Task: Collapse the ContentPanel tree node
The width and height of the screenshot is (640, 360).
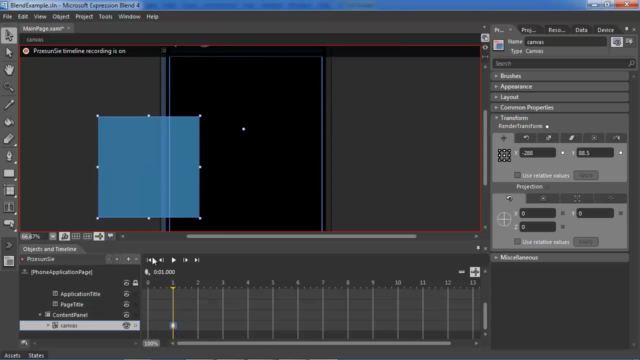Action: pyautogui.click(x=40, y=315)
